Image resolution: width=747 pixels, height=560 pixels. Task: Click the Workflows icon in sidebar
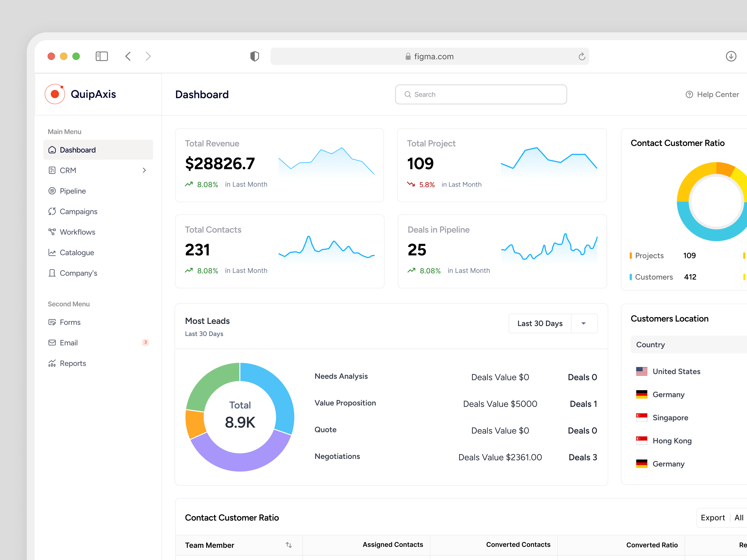(x=52, y=232)
